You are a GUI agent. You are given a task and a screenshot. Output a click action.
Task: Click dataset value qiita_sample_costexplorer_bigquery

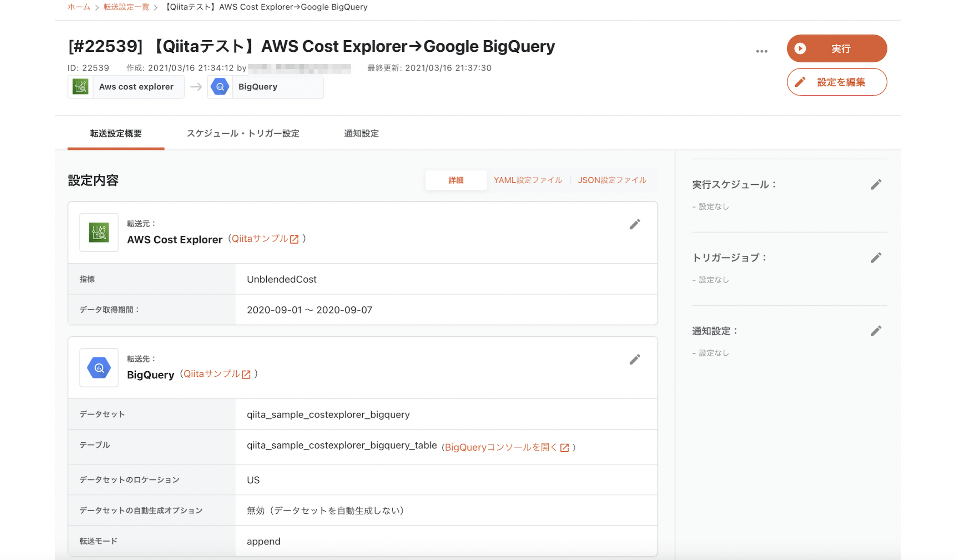[x=328, y=414]
